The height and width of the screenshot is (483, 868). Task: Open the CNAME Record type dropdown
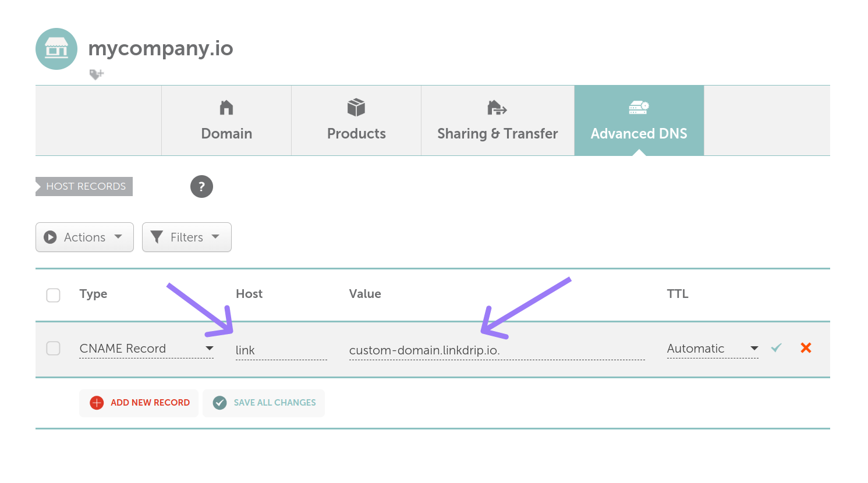(146, 348)
